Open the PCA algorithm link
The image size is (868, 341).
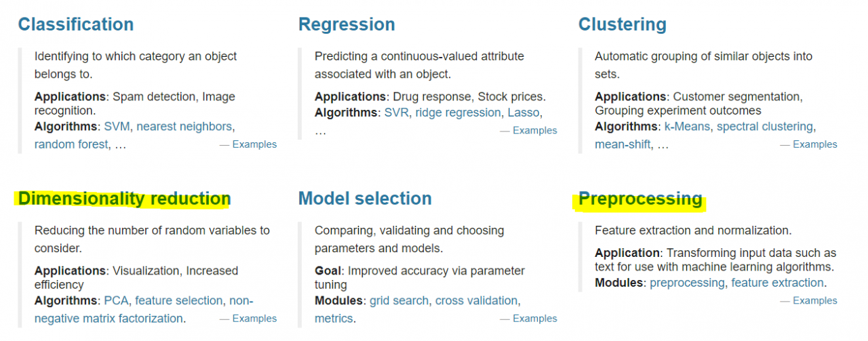(116, 301)
